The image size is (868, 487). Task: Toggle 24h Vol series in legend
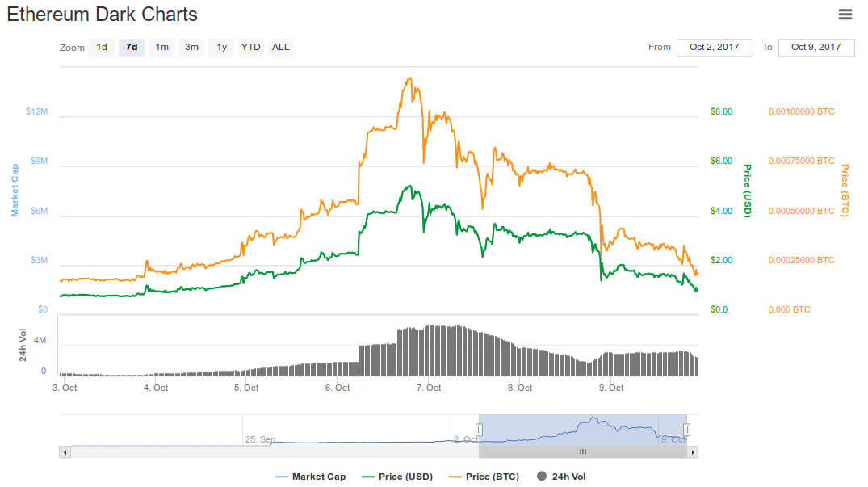(x=561, y=477)
